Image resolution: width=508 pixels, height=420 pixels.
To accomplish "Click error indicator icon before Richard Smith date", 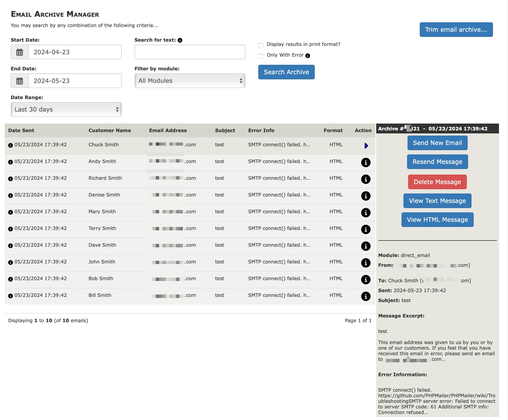I will coord(10,179).
